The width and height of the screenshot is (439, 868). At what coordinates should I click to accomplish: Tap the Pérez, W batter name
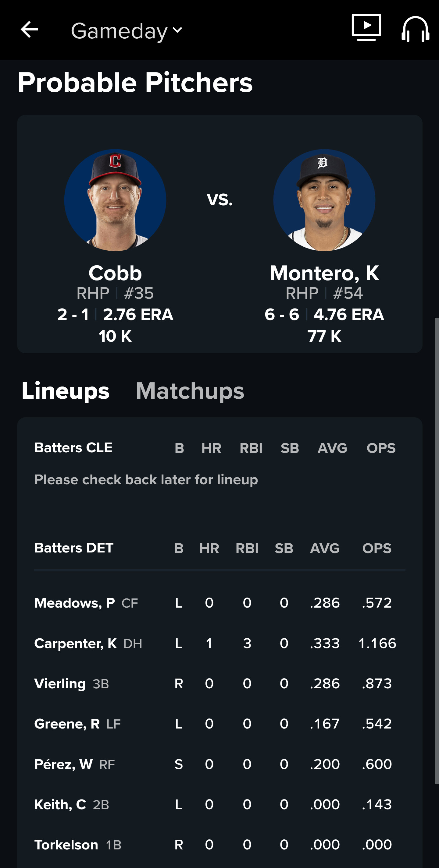[63, 764]
